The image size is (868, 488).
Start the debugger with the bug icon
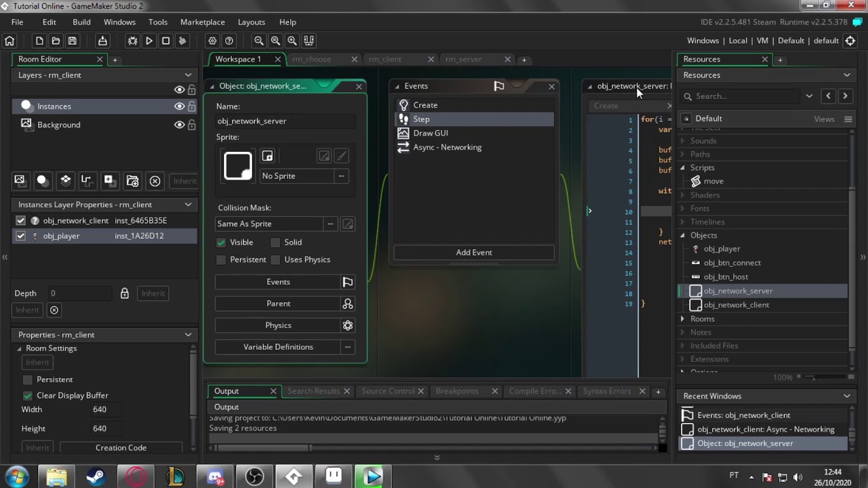pyautogui.click(x=132, y=41)
